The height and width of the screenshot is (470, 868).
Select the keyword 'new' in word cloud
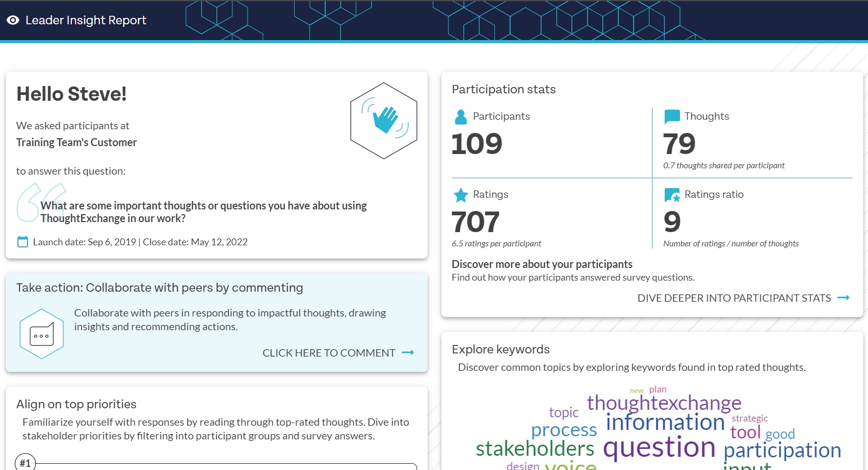637,391
